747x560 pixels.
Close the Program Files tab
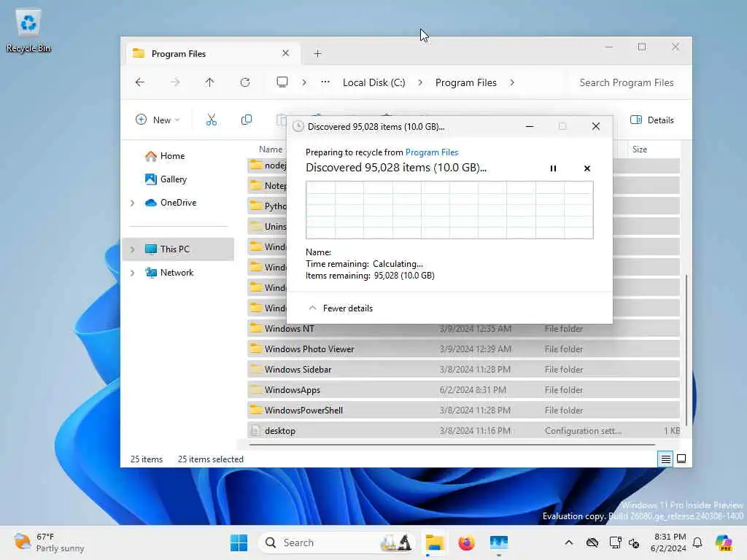pos(285,53)
